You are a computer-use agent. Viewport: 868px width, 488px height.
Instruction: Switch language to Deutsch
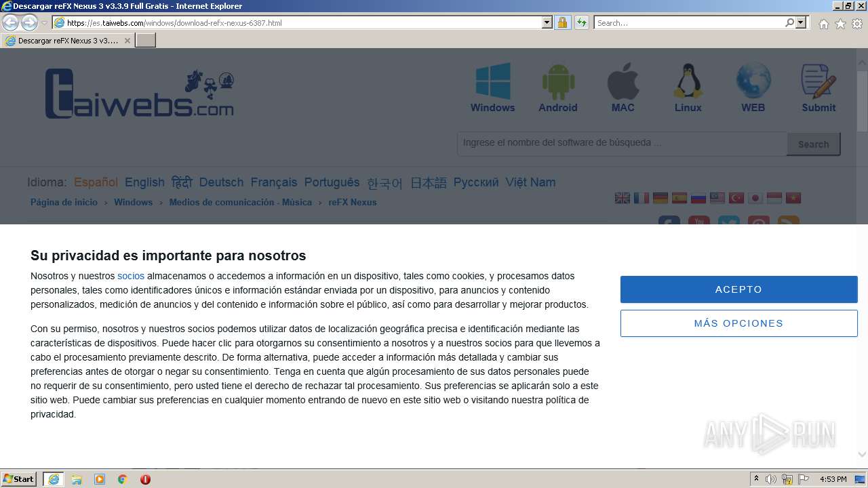[221, 182]
